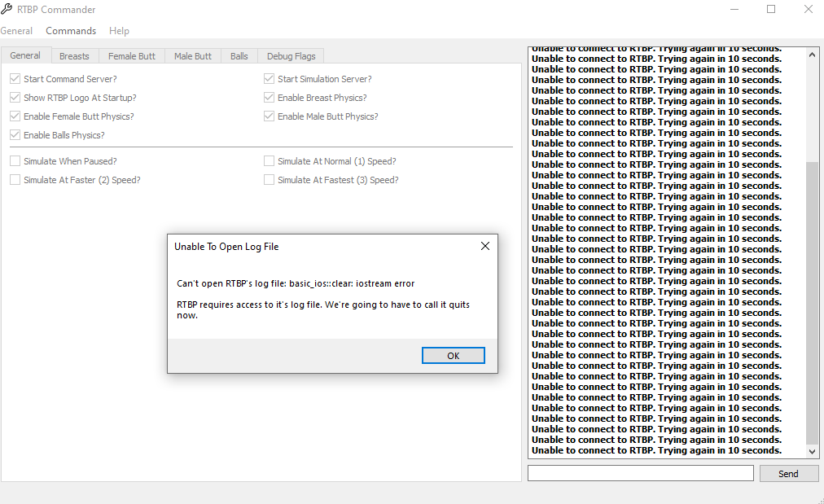Toggle Start Simulation Server checkbox
The width and height of the screenshot is (824, 504).
point(269,79)
